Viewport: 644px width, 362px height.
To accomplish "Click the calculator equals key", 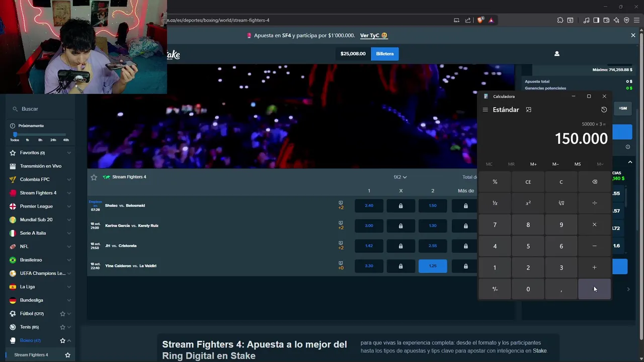I will point(594,289).
